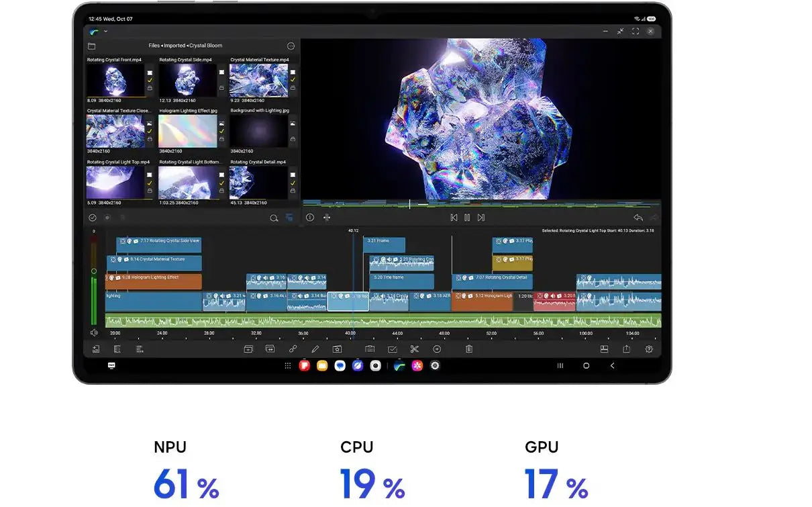Select Rotating Crystal Side.mp4 thumbnail
The width and height of the screenshot is (812, 507).
tap(188, 80)
